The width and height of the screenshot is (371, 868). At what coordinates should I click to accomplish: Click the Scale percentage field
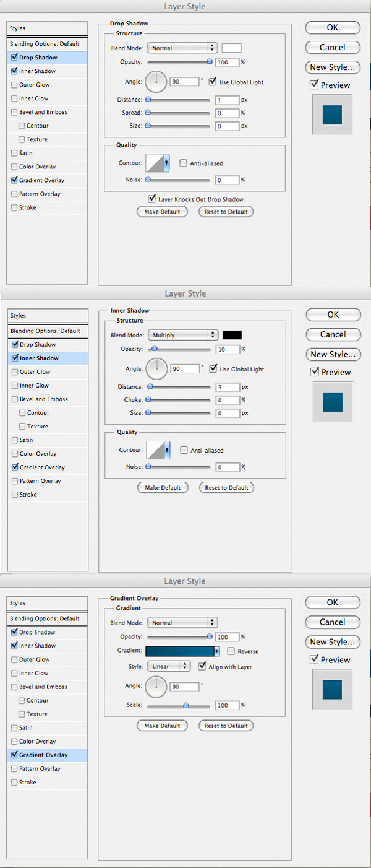[x=228, y=705]
